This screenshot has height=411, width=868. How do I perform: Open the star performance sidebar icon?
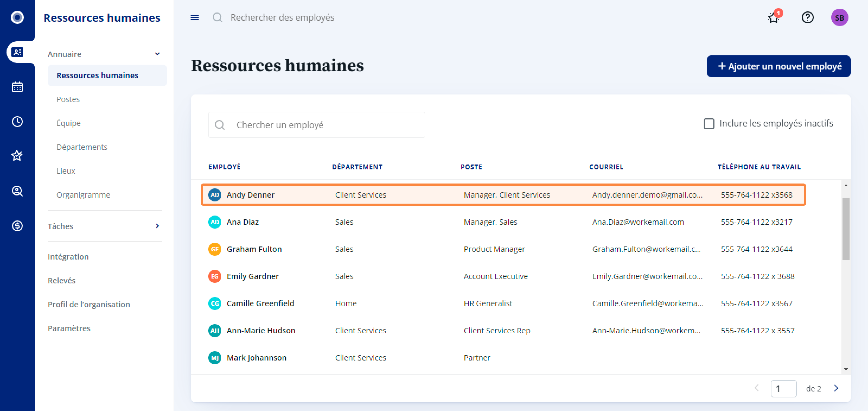coord(17,156)
